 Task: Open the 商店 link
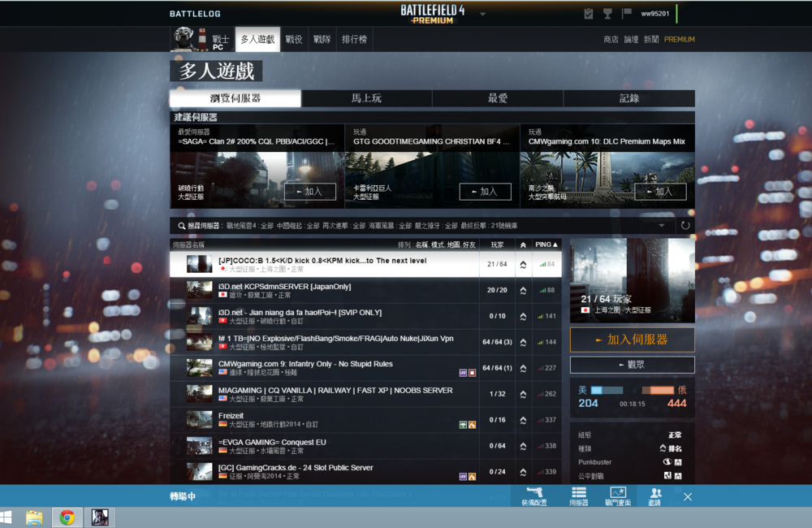pos(611,39)
